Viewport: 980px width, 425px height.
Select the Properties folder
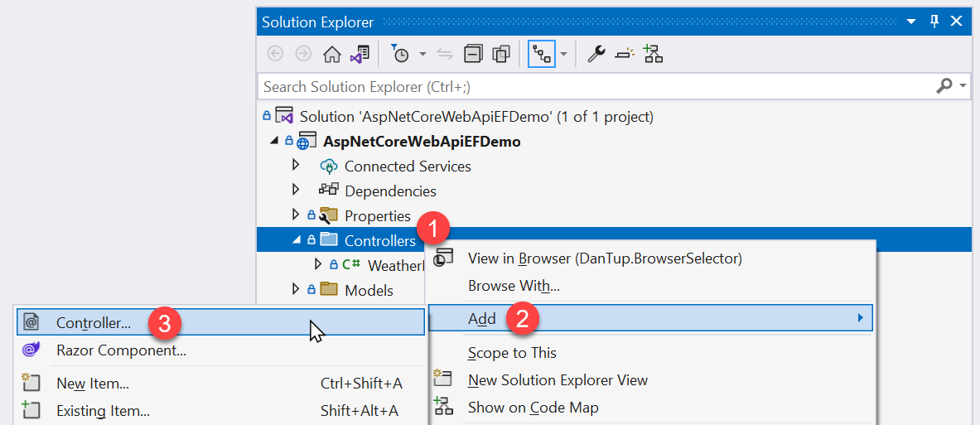[378, 216]
